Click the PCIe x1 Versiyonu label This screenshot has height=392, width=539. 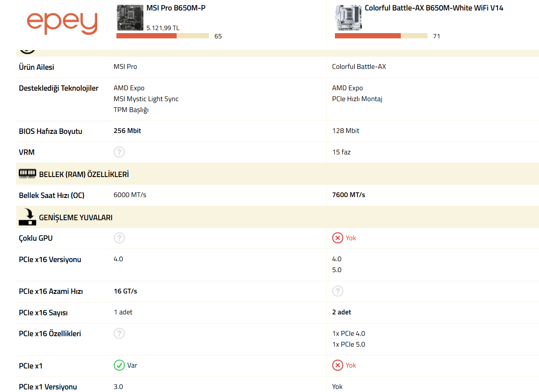click(48, 387)
